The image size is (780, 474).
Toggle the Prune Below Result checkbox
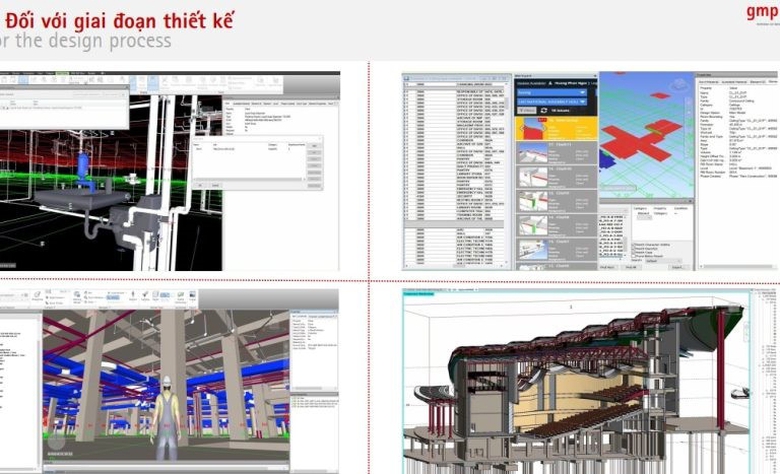[634, 256]
